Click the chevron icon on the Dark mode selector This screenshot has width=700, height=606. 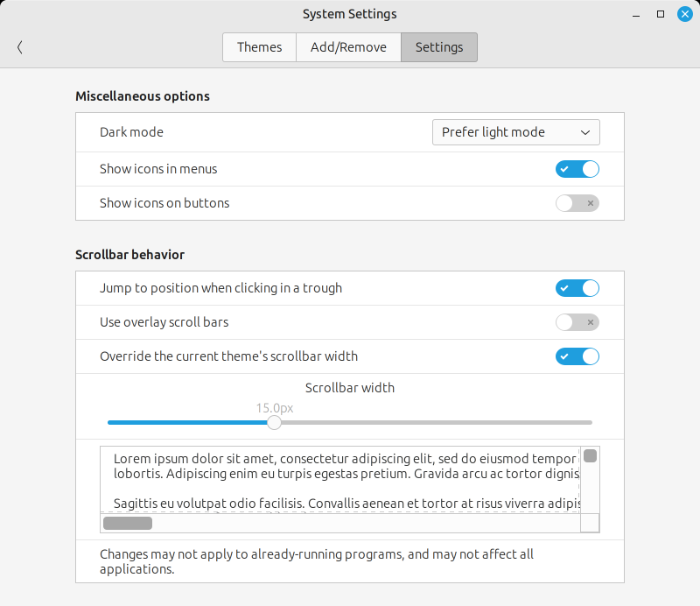click(586, 132)
